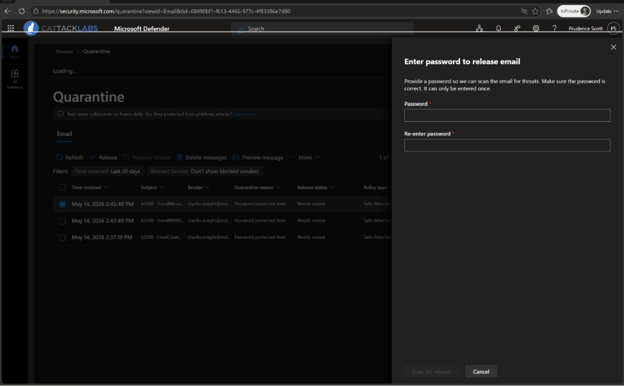Select the May 14 2:43:49 PM row checkbox
Screen dimensions: 624x386
[x=62, y=221]
